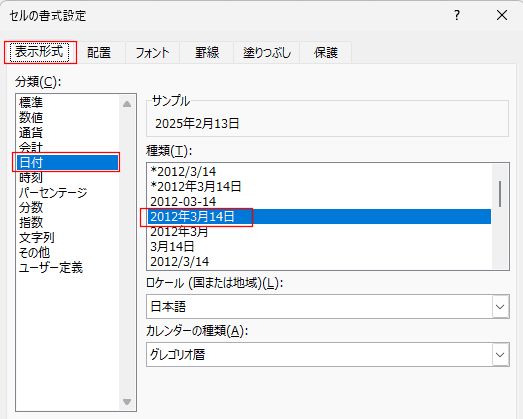Select date type 2012-03-14
The width and height of the screenshot is (523, 419).
tap(320, 201)
